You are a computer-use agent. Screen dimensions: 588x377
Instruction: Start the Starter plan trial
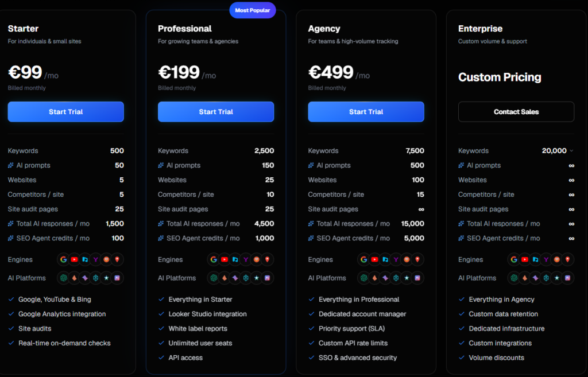click(x=65, y=112)
